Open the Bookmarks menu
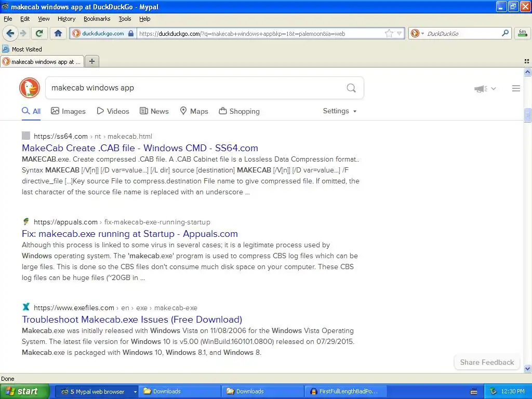532x399 pixels. pos(97,19)
